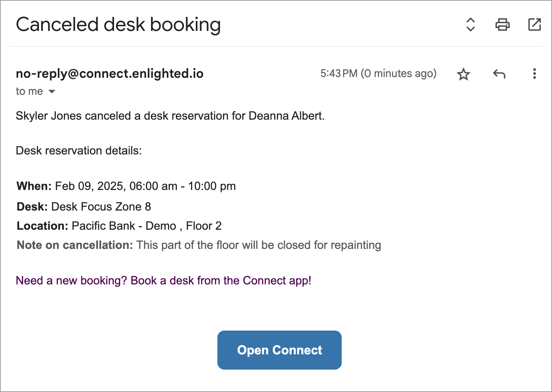This screenshot has height=392, width=552.
Task: Click the "Skyler Jones canceled a desk reservation" sentence
Action: pyautogui.click(x=170, y=116)
